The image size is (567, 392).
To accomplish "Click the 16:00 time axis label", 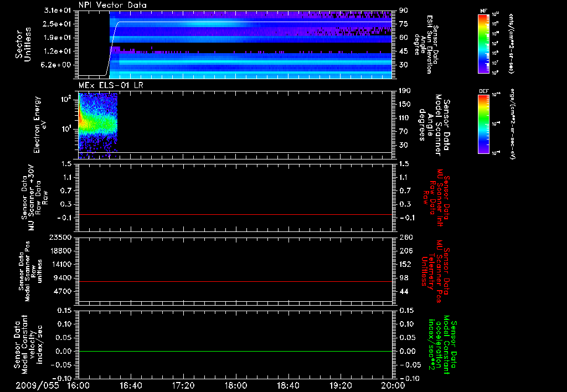I will coord(79,385).
